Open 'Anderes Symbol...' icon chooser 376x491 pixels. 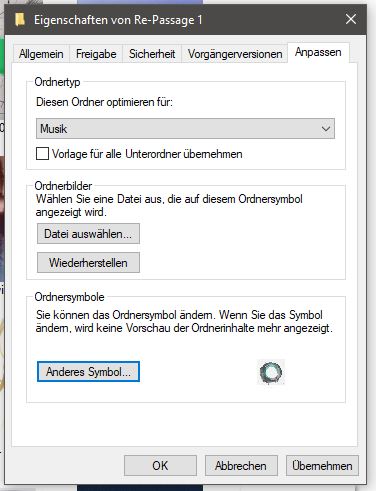(88, 372)
